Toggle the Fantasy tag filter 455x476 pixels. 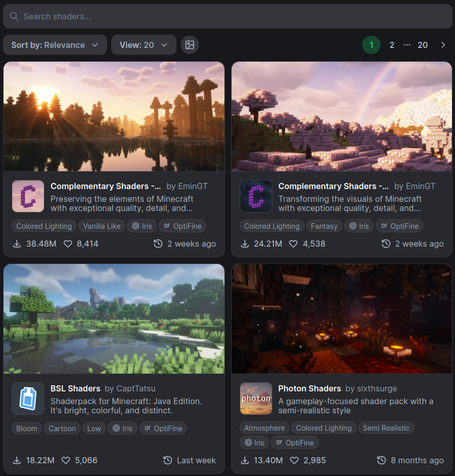coord(324,226)
